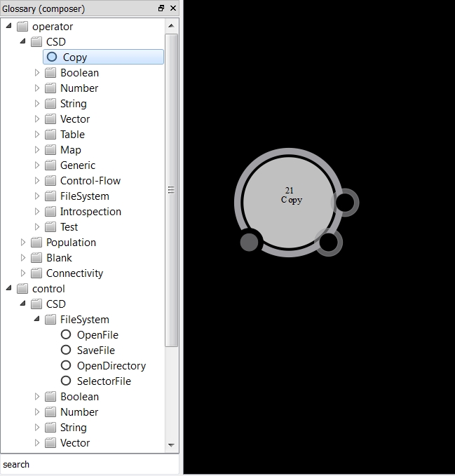The height and width of the screenshot is (476, 455).
Task: Select the OpenDirectory tree item text
Action: coord(111,366)
